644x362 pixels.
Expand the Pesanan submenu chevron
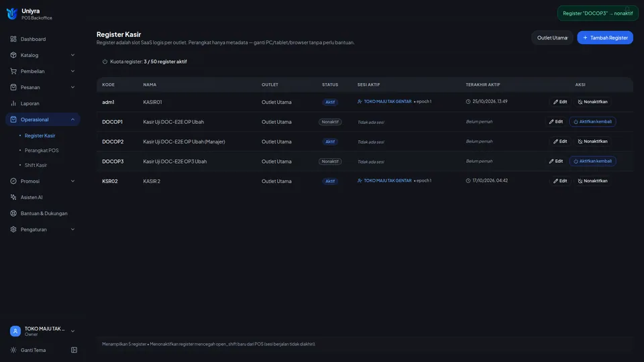click(72, 87)
